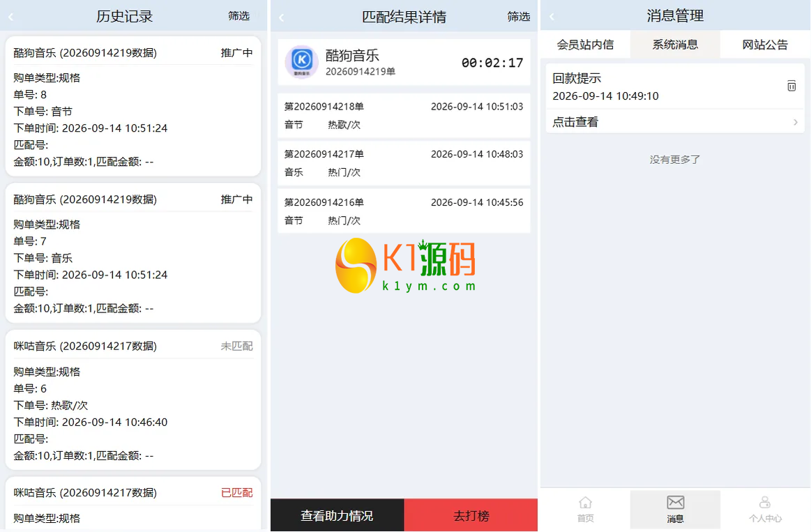Click the timestamp 2026-09-14 10:45:56

[x=477, y=202]
